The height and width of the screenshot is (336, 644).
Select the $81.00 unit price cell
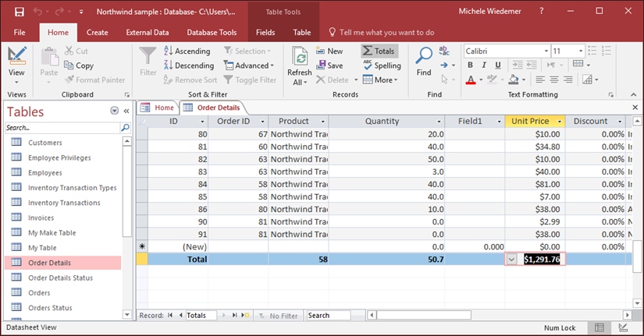pos(535,184)
